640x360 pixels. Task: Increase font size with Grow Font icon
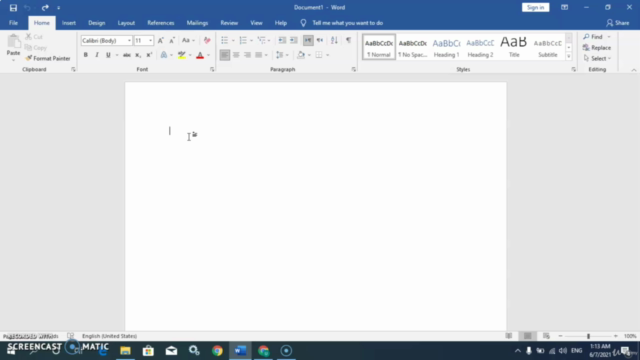click(160, 40)
